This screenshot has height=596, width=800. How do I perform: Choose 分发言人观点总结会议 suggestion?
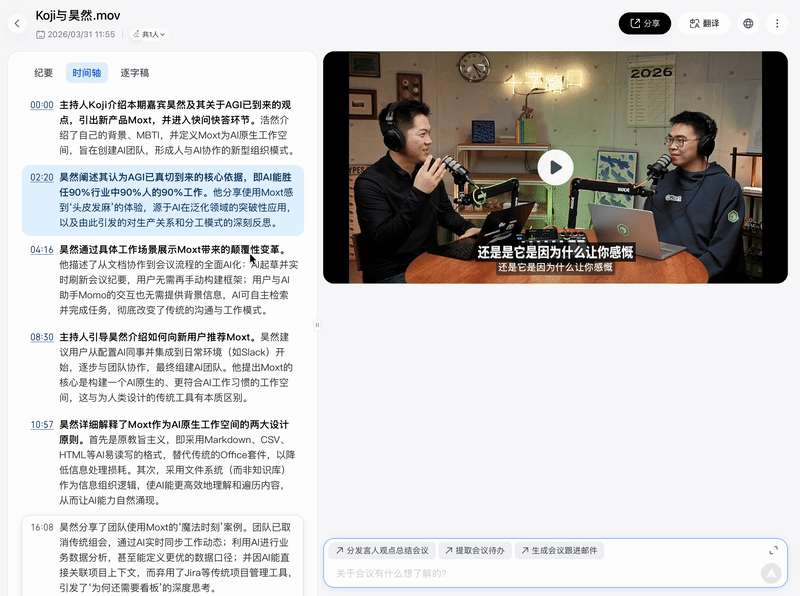(382, 551)
